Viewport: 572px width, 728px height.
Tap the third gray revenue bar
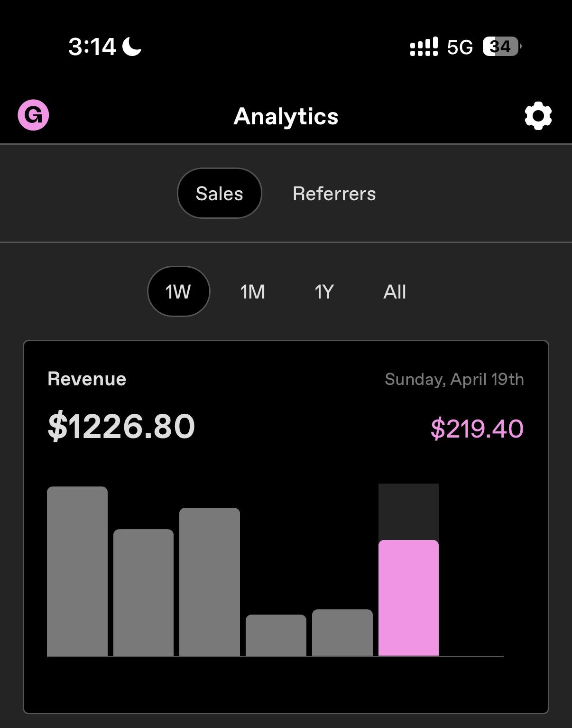(x=210, y=582)
